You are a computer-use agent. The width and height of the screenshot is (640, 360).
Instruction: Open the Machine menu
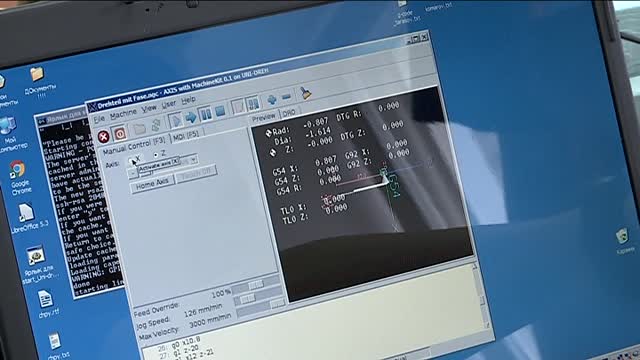click(x=123, y=114)
